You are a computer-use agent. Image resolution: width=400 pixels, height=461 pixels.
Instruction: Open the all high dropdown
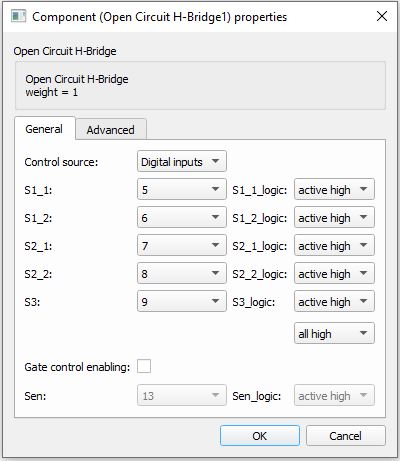coord(334,333)
